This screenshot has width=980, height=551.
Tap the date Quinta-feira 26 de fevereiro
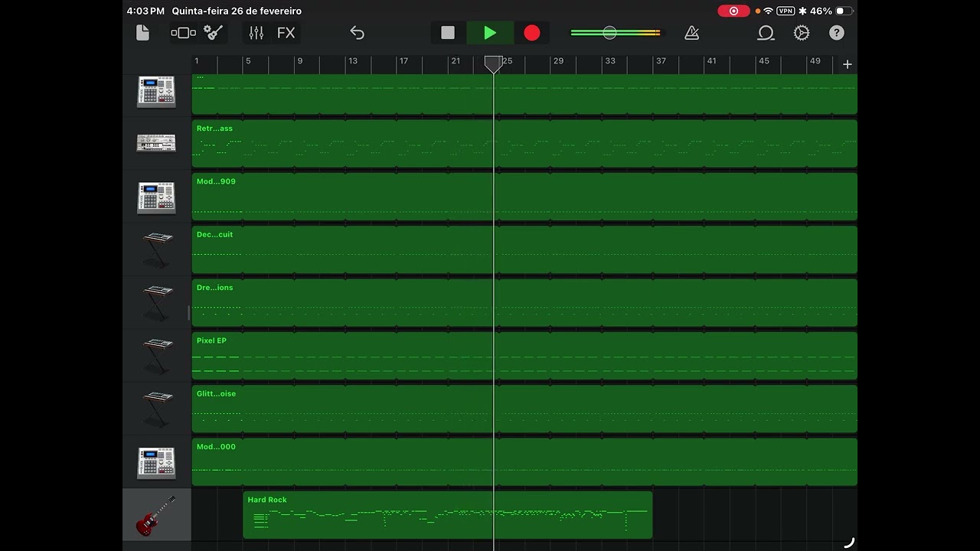pyautogui.click(x=237, y=11)
